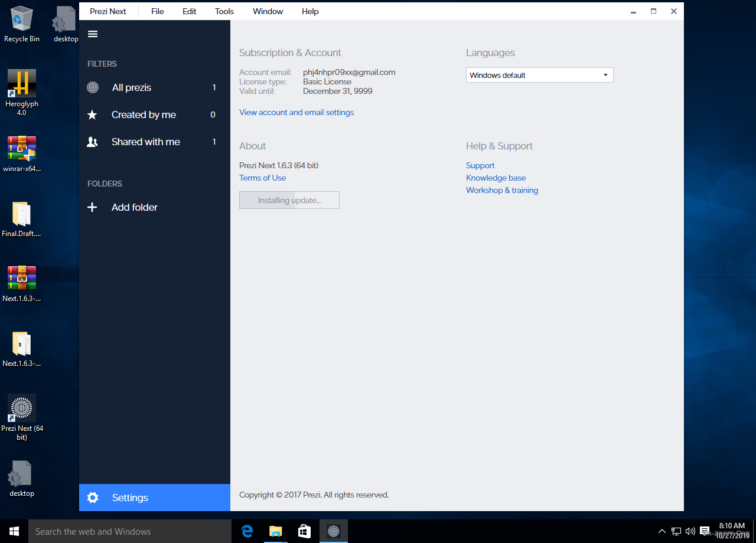Select the Prezi Next (64 bit) desktop shortcut
756x543 pixels.
22,417
